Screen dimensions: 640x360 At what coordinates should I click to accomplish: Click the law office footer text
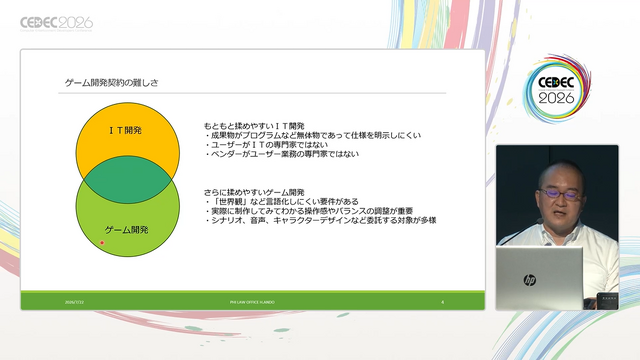coord(252,302)
